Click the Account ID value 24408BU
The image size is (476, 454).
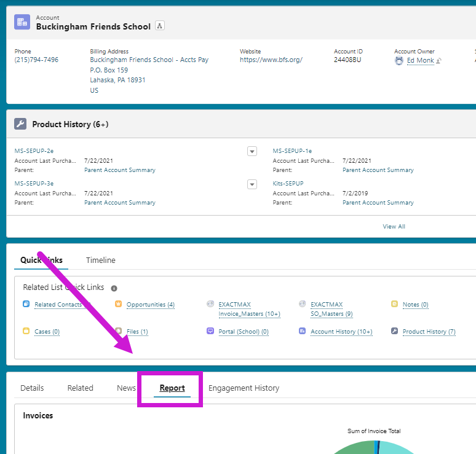(347, 60)
